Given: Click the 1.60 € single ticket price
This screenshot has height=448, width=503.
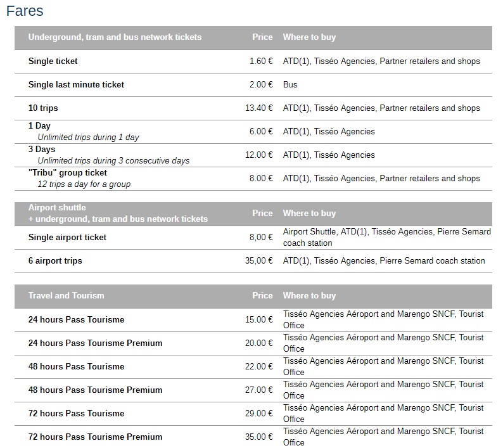Looking at the screenshot, I should [x=261, y=61].
